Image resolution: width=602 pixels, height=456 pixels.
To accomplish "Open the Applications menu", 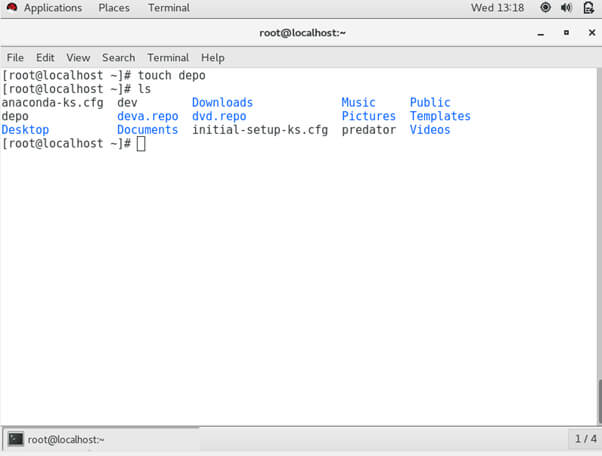I will [x=53, y=8].
